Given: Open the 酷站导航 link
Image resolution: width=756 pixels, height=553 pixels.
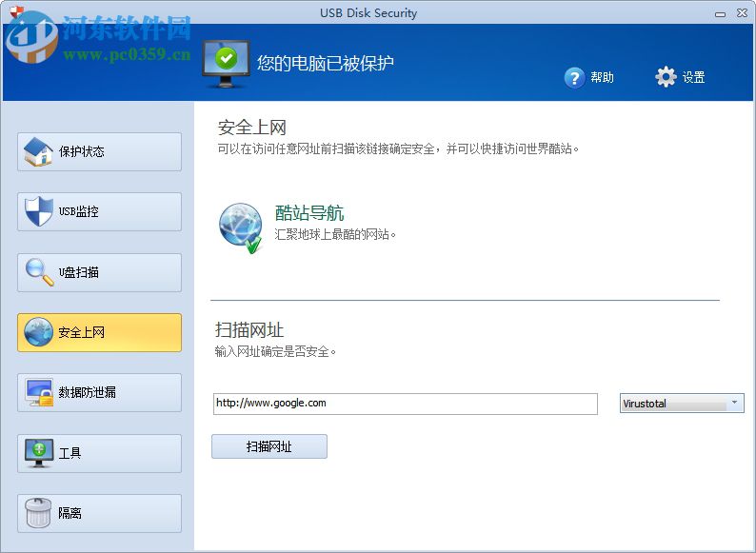Looking at the screenshot, I should pyautogui.click(x=309, y=212).
